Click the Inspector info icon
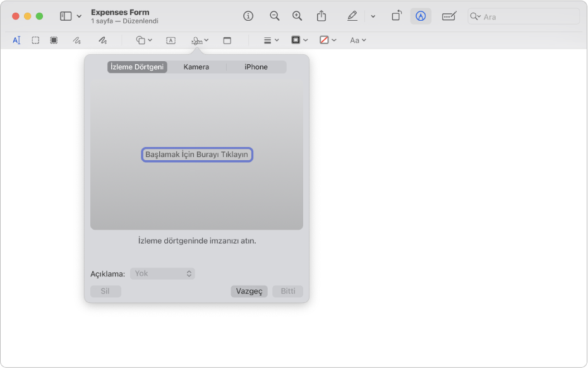588x369 pixels. pyautogui.click(x=248, y=16)
